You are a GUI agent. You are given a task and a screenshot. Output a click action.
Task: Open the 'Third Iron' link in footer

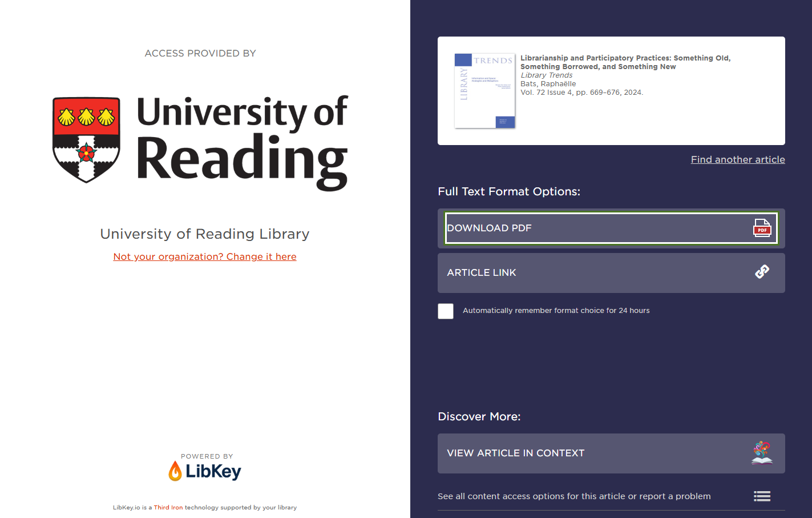pyautogui.click(x=168, y=507)
